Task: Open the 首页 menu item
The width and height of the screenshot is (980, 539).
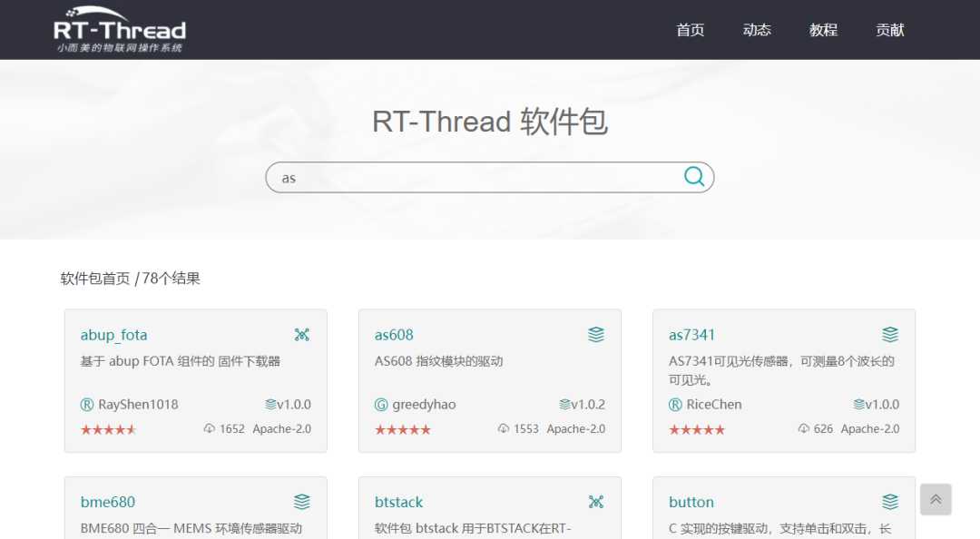Action: pos(691,30)
